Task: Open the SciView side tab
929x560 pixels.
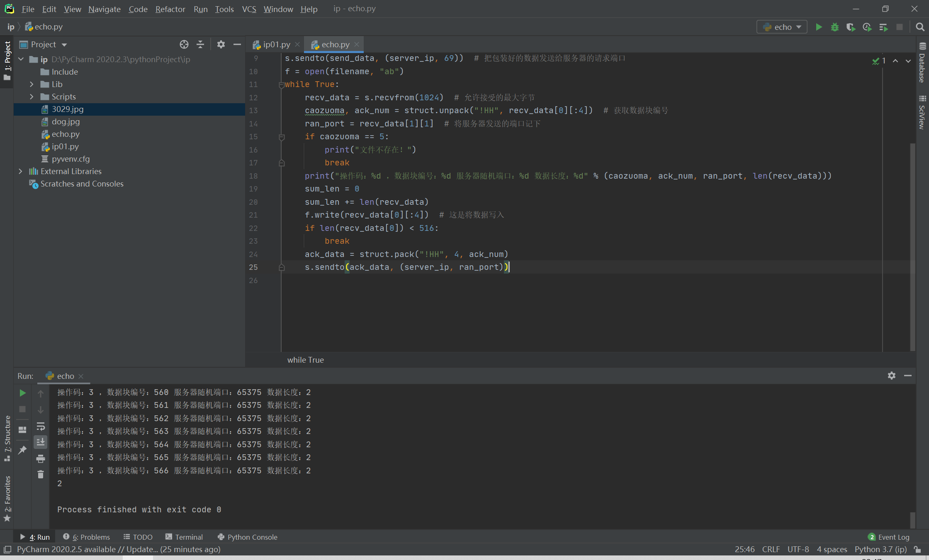Action: [922, 112]
